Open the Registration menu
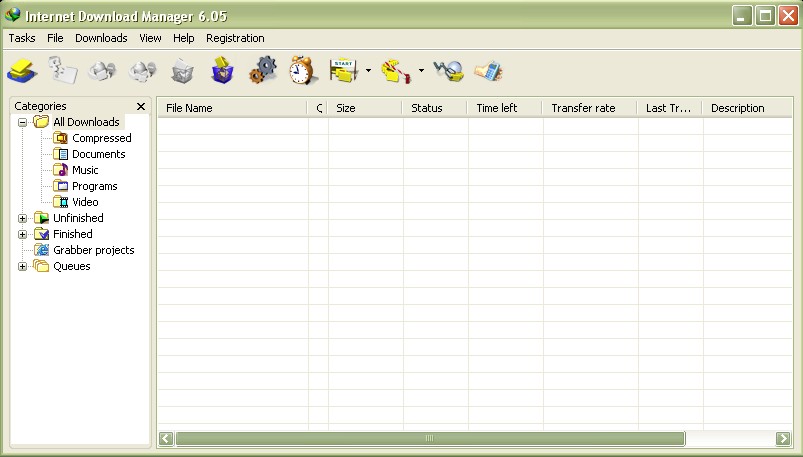 coord(235,38)
